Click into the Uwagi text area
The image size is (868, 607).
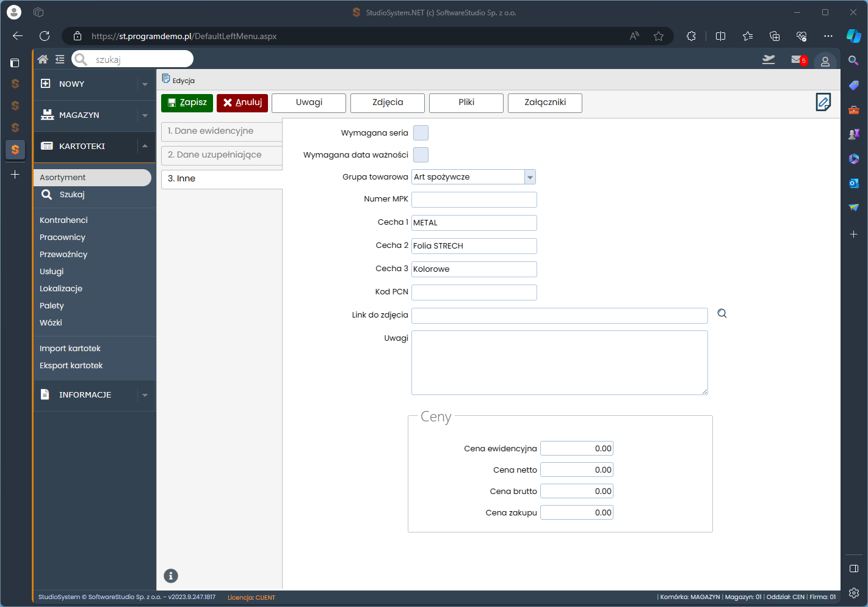pyautogui.click(x=560, y=363)
